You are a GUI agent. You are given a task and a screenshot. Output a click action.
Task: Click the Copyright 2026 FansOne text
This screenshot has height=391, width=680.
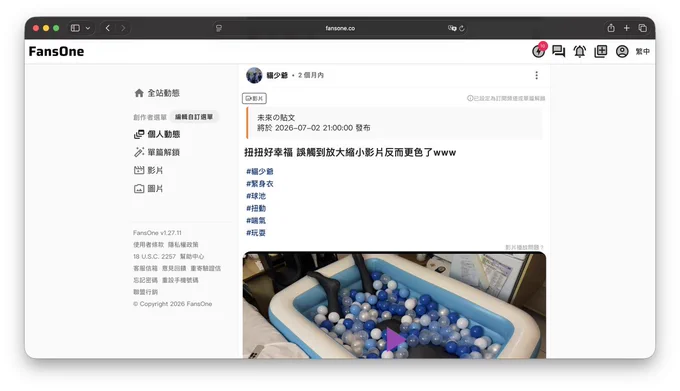point(173,304)
